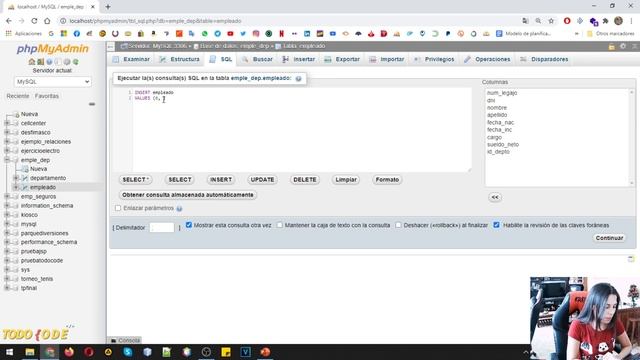Open the mysql database in tree
Viewport: 640px width, 360px height.
tap(29, 224)
